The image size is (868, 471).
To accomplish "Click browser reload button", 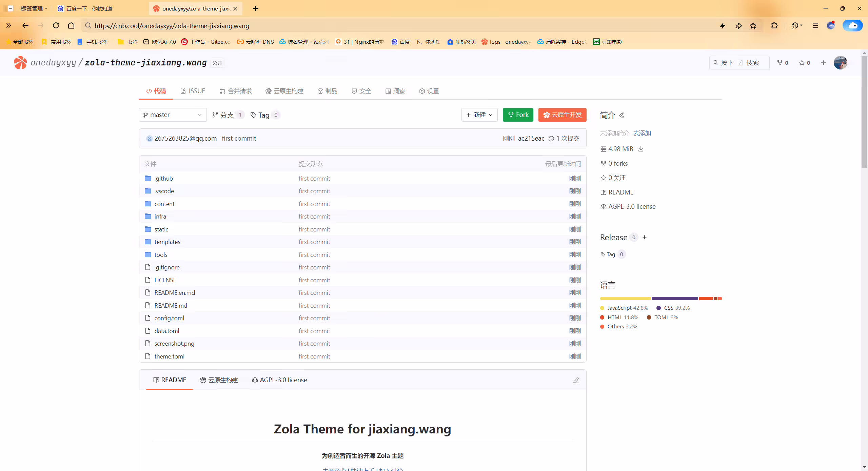I will pyautogui.click(x=56, y=25).
